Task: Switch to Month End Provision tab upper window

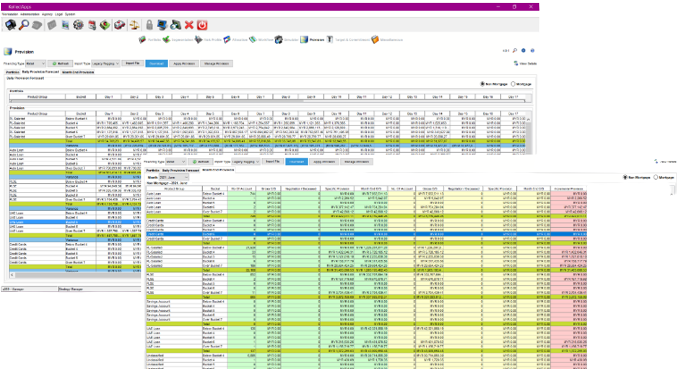Action: [78, 72]
